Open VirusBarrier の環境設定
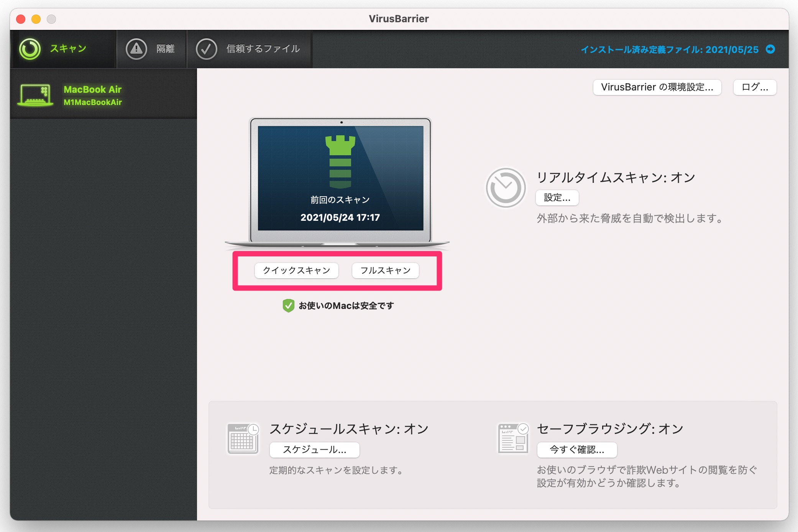798x532 pixels. [x=657, y=87]
